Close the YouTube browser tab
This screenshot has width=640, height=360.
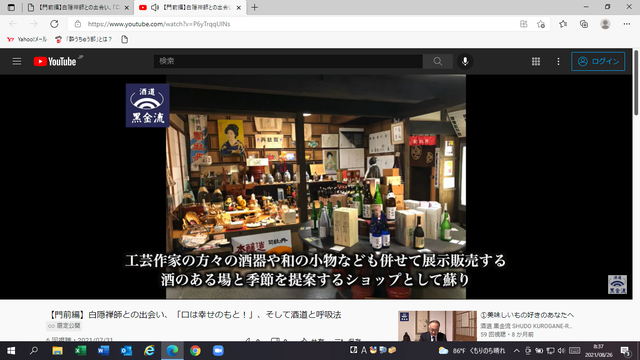point(239,7)
